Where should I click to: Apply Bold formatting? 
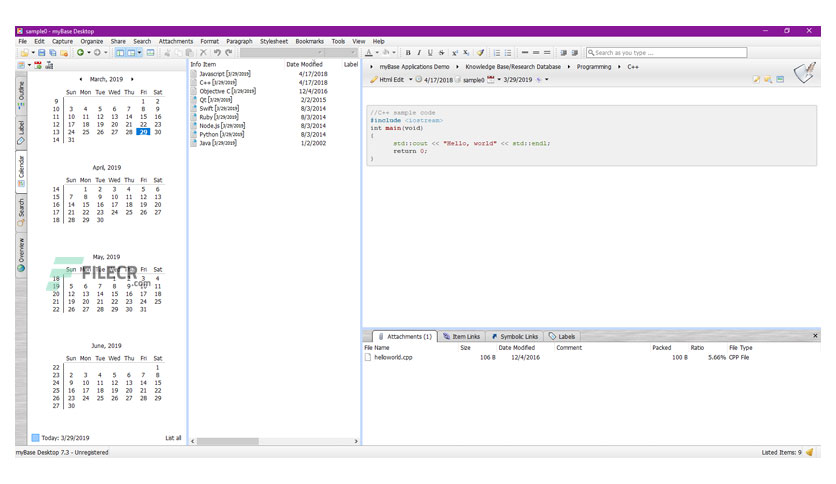[x=408, y=53]
